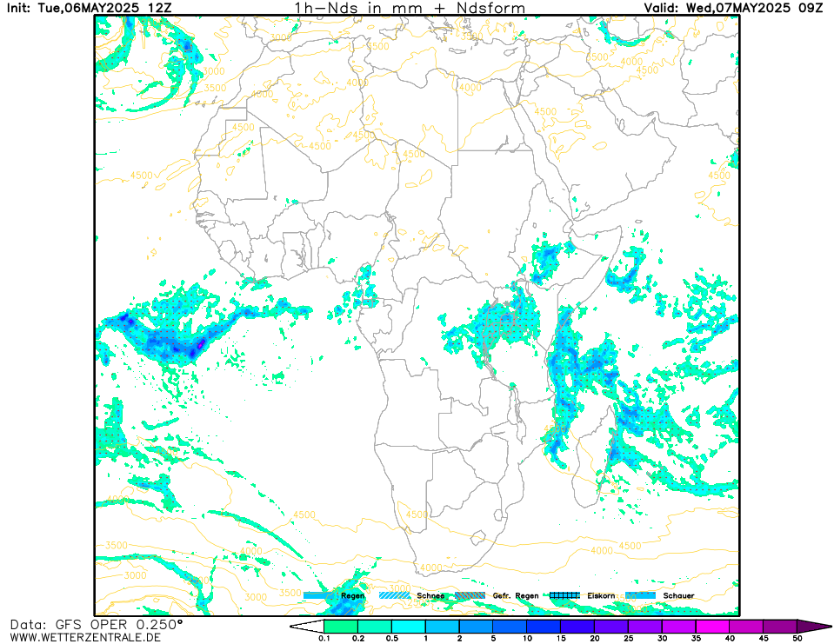Click the 'Valid: Wed,07MAY2025 09Z' header text

[x=733, y=8]
